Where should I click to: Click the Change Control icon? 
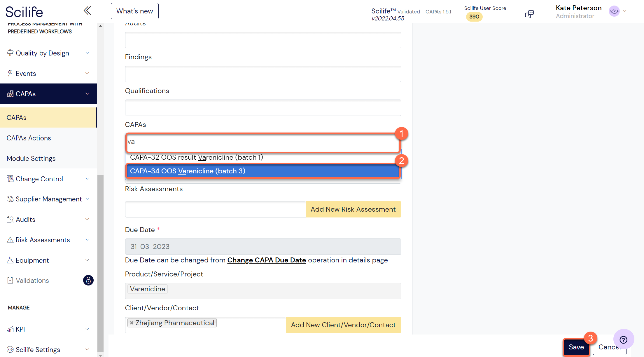pyautogui.click(x=10, y=178)
